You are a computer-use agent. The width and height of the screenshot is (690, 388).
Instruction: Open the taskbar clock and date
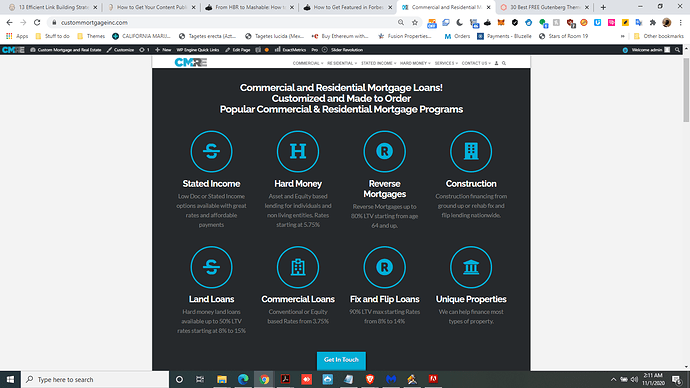(653, 379)
